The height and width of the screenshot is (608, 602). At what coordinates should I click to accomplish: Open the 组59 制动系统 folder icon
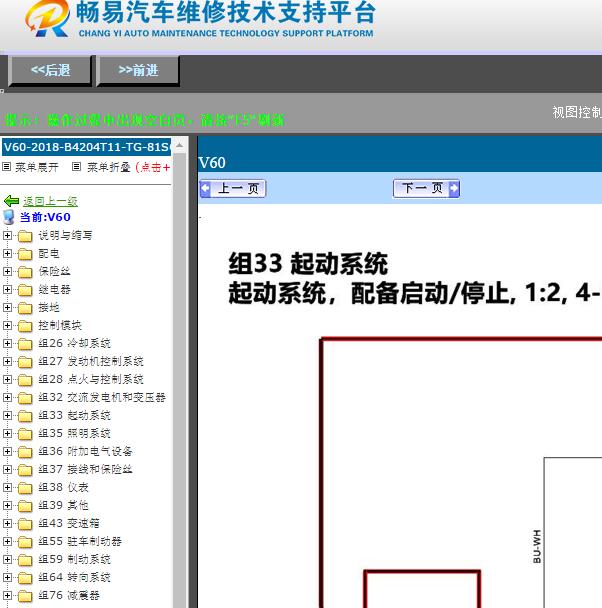[25, 560]
